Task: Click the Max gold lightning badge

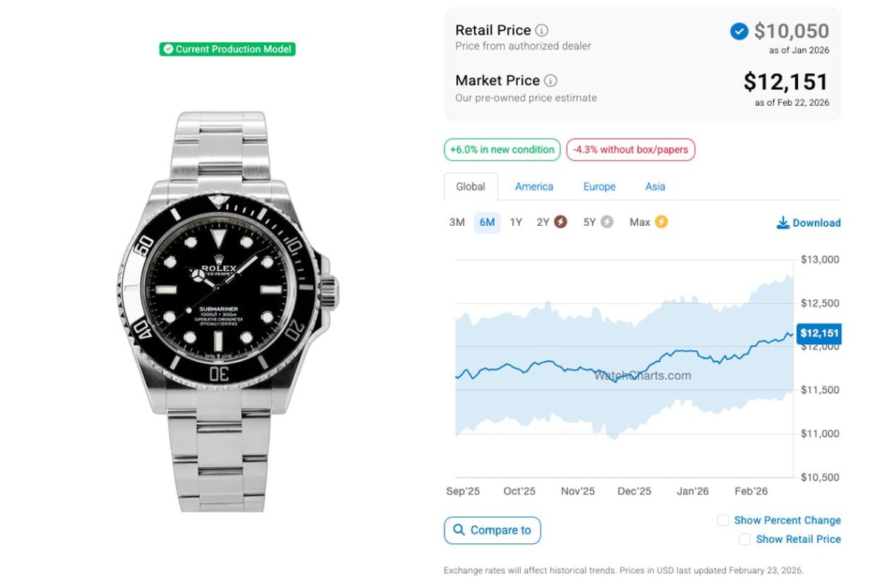Action: coord(661,221)
